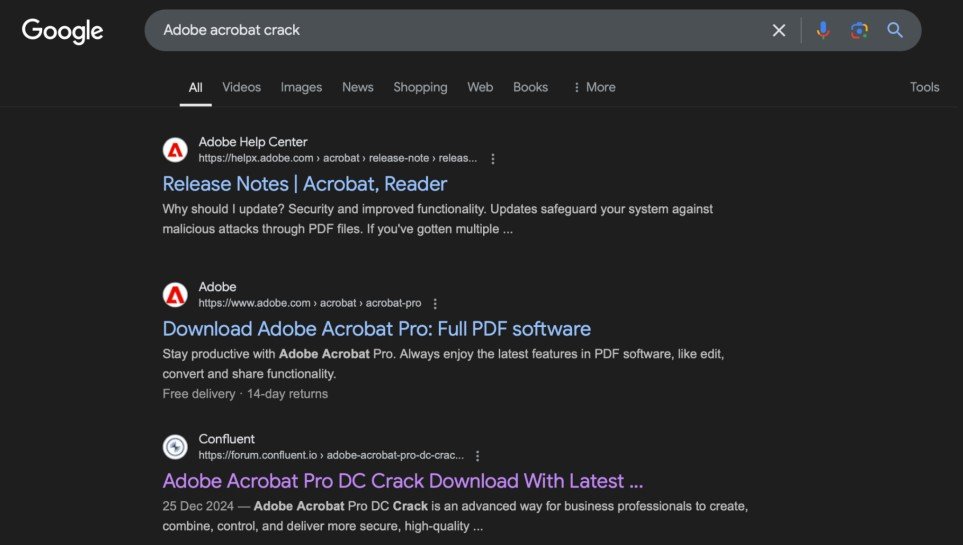This screenshot has width=963, height=545.
Task: Click the Adobe site name text
Action: (217, 287)
